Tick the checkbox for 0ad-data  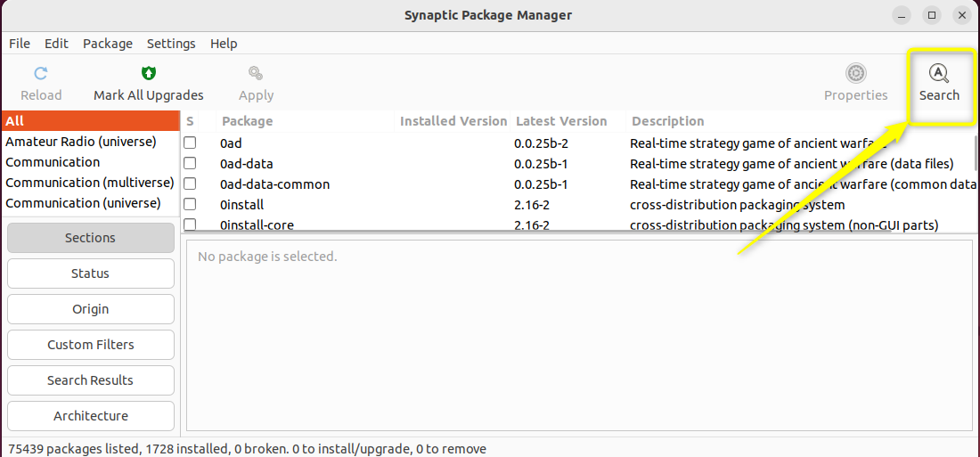click(190, 163)
